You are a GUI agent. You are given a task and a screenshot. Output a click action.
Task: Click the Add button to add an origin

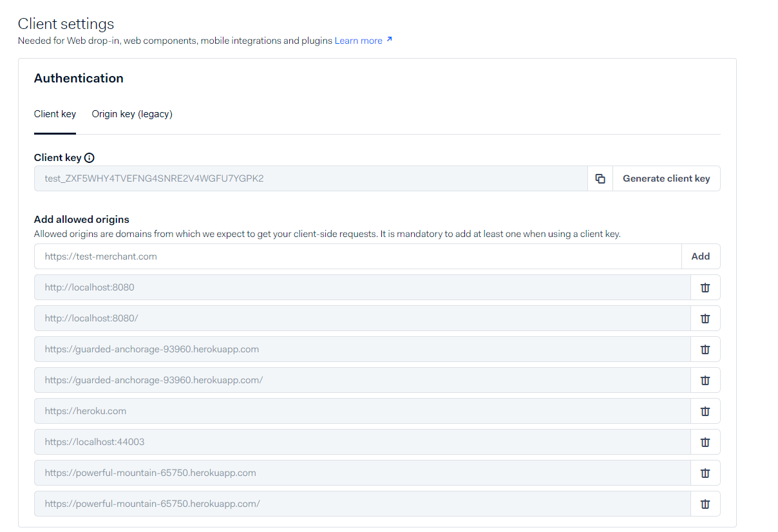pyautogui.click(x=701, y=256)
